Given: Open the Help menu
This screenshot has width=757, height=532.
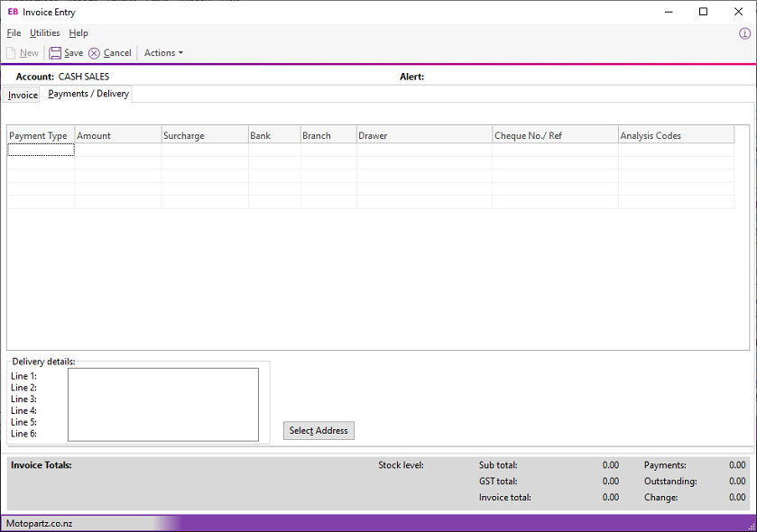Looking at the screenshot, I should point(78,32).
